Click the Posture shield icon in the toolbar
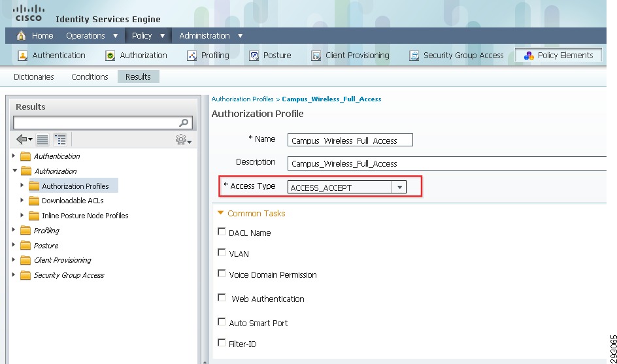The image size is (617, 364). (x=254, y=56)
